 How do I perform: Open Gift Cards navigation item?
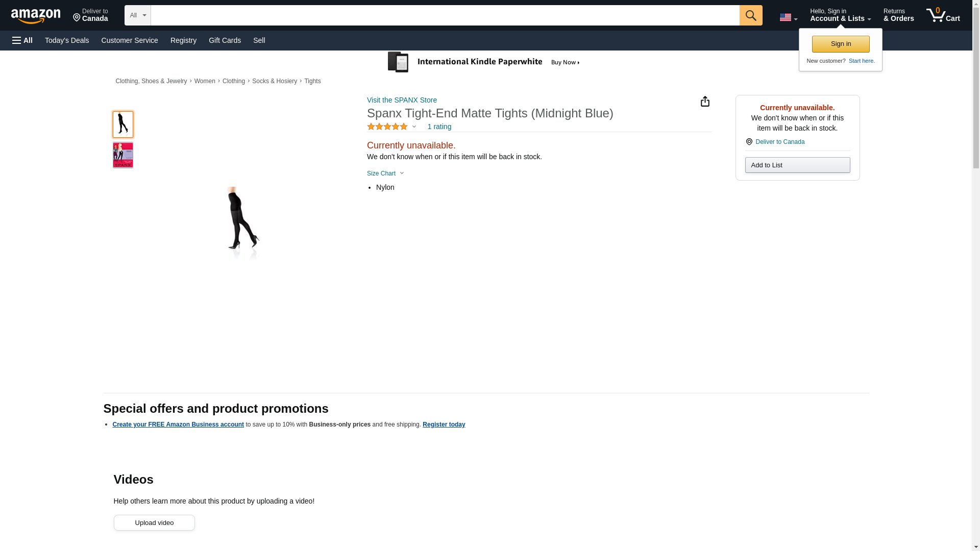[225, 40]
